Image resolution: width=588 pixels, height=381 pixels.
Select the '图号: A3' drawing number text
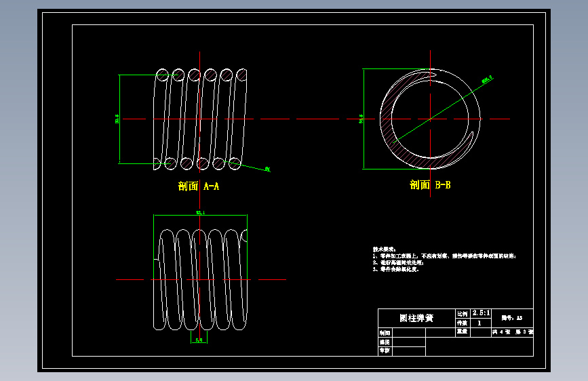point(512,318)
